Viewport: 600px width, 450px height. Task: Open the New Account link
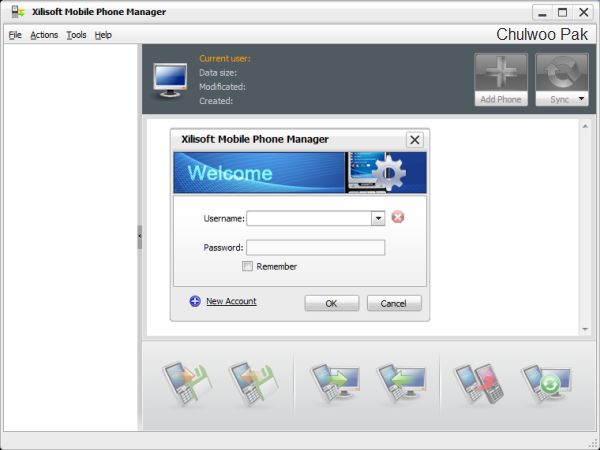(231, 301)
